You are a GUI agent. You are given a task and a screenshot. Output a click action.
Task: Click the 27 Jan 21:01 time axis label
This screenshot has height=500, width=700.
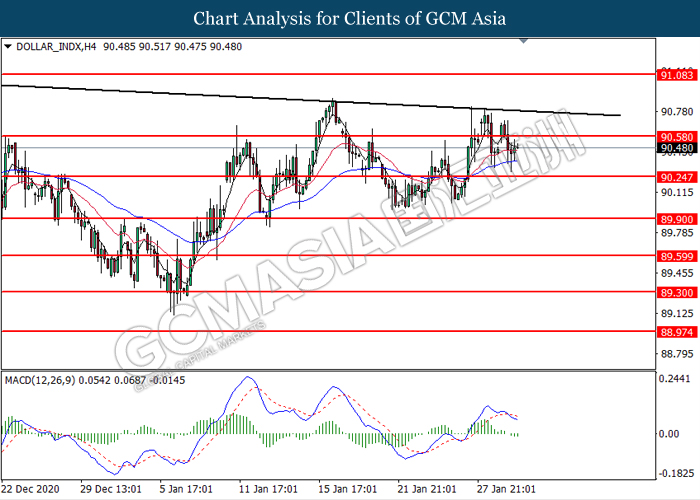pos(506,489)
